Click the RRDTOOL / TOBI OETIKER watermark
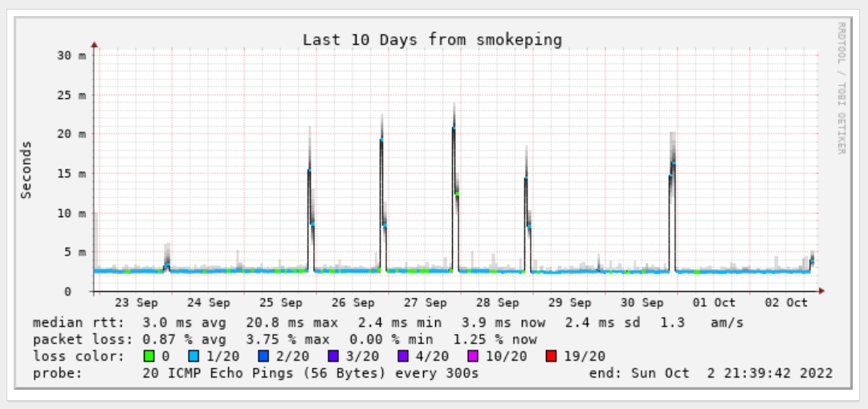This screenshot has height=409, width=868. pyautogui.click(x=841, y=88)
